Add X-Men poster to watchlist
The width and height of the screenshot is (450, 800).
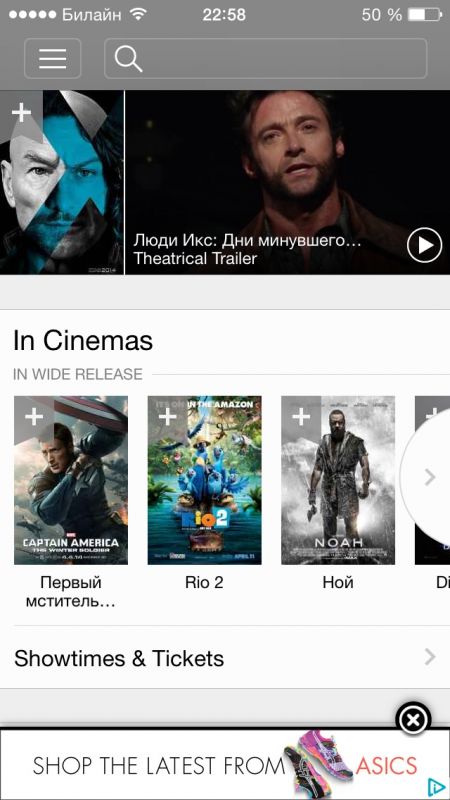point(21,112)
